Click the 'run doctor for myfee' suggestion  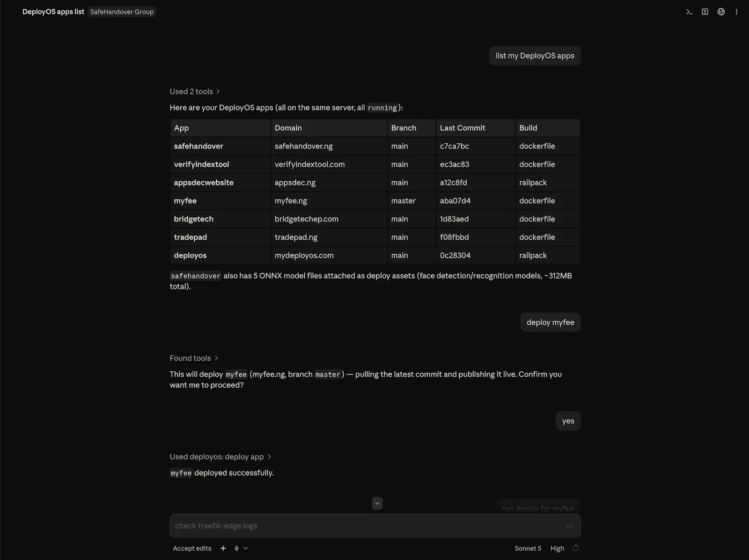click(x=538, y=508)
